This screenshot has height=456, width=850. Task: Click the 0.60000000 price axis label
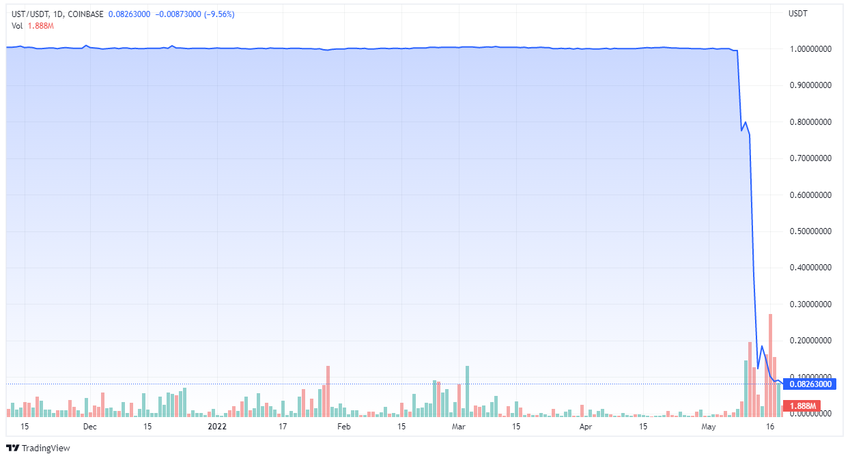coord(810,195)
